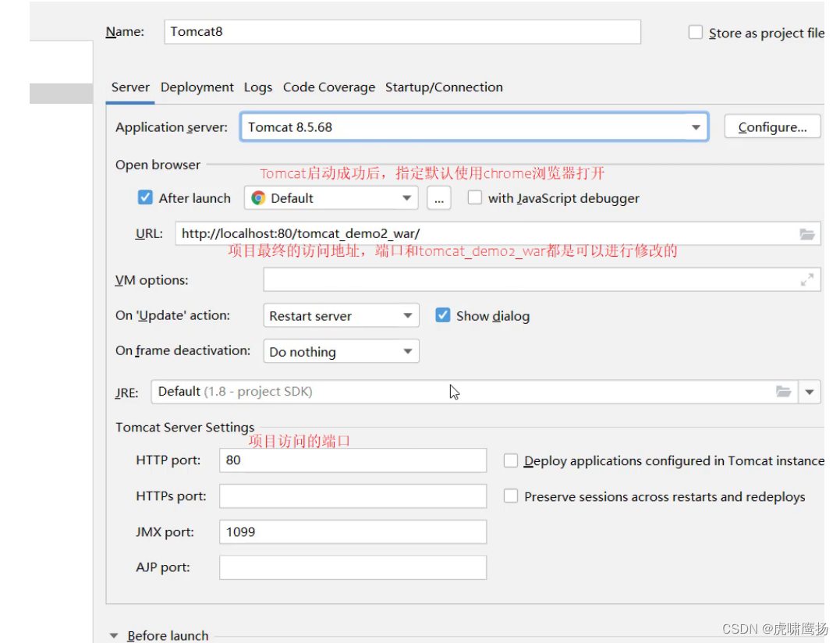Enable the Store as project file checkbox
The width and height of the screenshot is (840, 643).
(x=694, y=31)
